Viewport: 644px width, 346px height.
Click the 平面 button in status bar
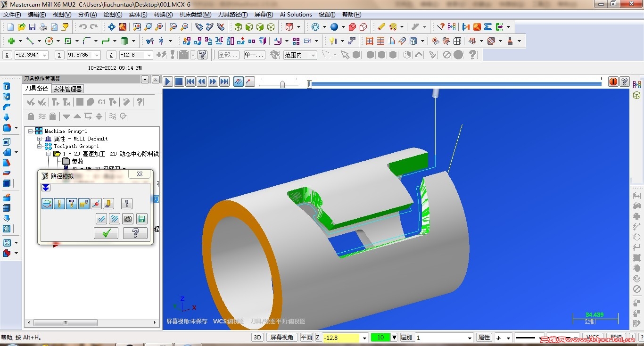(306, 338)
